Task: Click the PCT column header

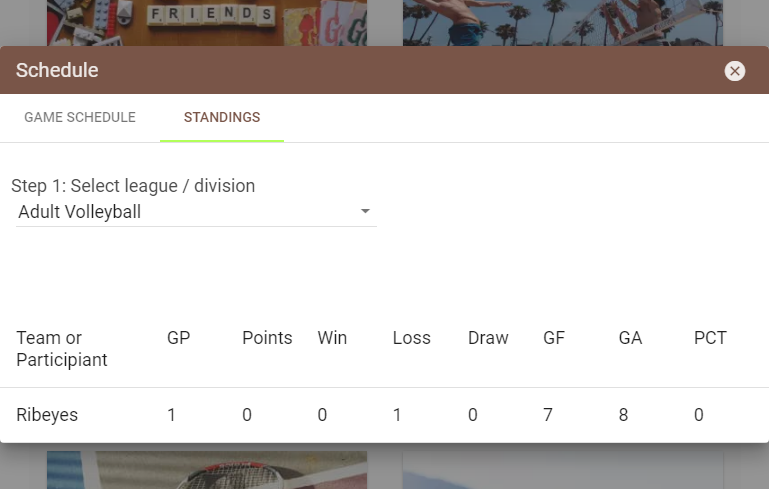Action: coord(710,338)
